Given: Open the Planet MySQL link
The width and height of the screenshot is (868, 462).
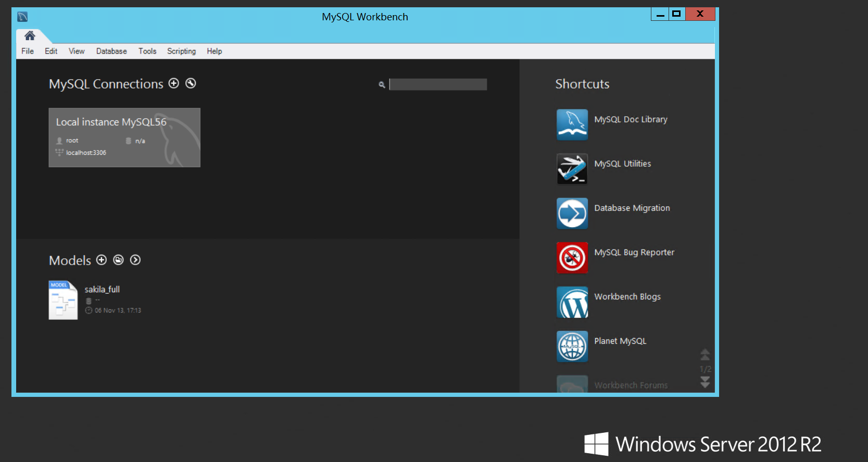Looking at the screenshot, I should (620, 341).
